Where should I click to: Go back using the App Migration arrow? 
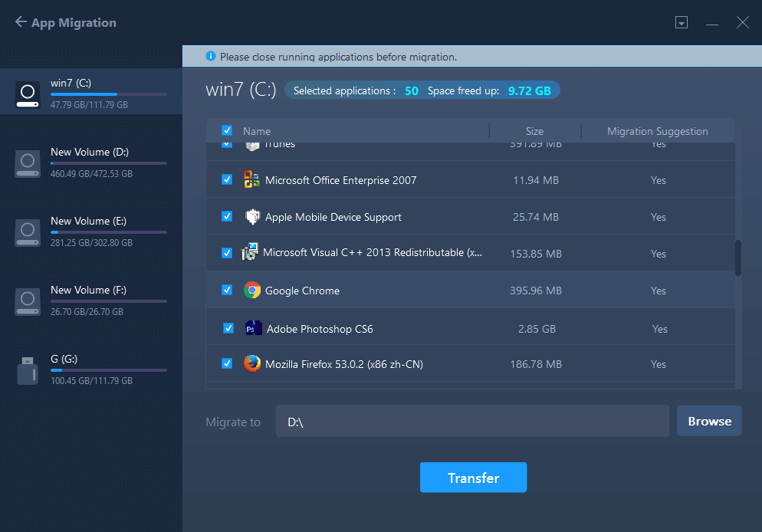[21, 22]
